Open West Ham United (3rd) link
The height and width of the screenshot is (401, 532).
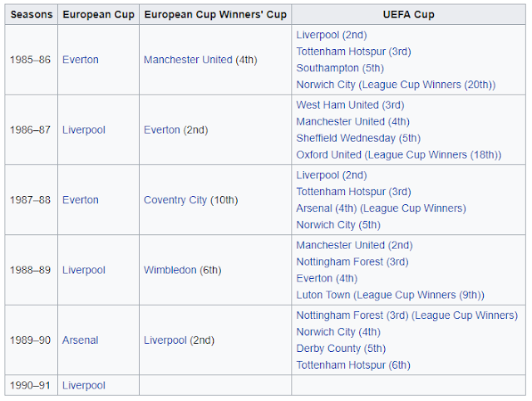[x=350, y=105]
